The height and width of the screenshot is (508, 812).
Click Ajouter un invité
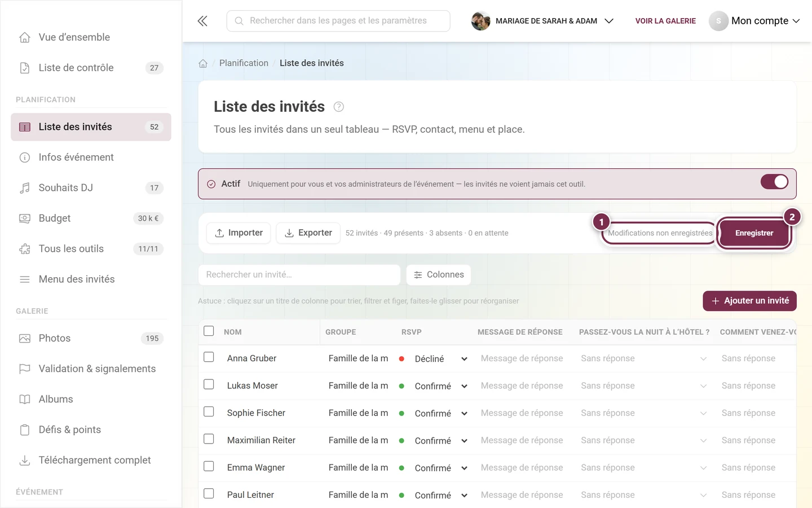[749, 301]
